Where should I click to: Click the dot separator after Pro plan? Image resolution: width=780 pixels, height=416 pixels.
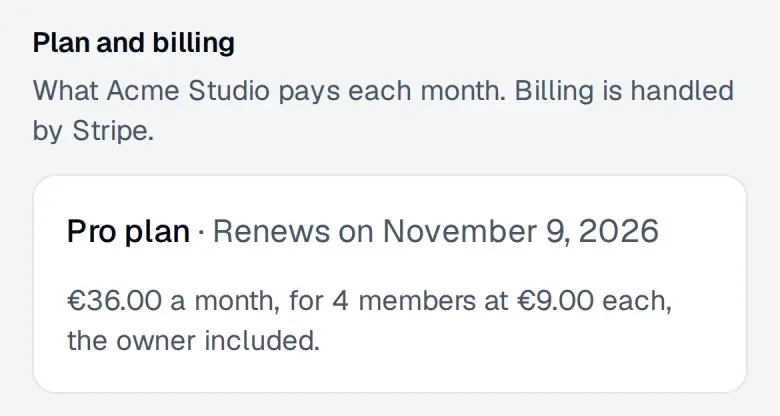pyautogui.click(x=201, y=232)
